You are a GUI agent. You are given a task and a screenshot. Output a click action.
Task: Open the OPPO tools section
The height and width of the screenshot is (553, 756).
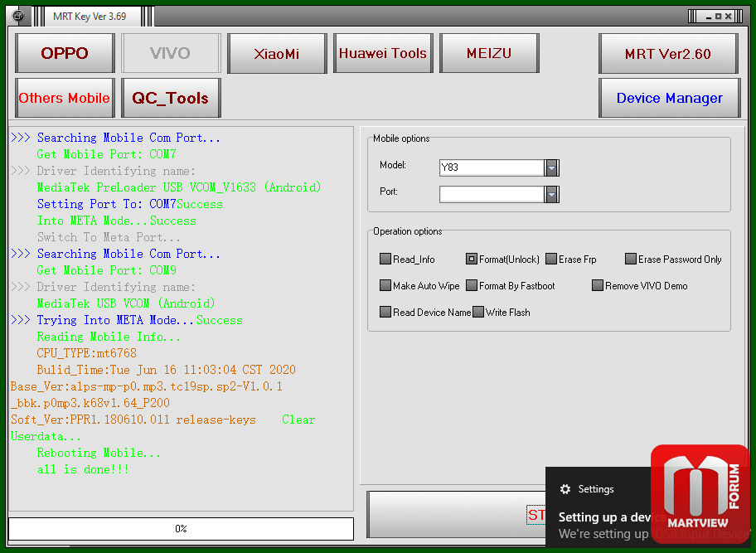click(65, 53)
